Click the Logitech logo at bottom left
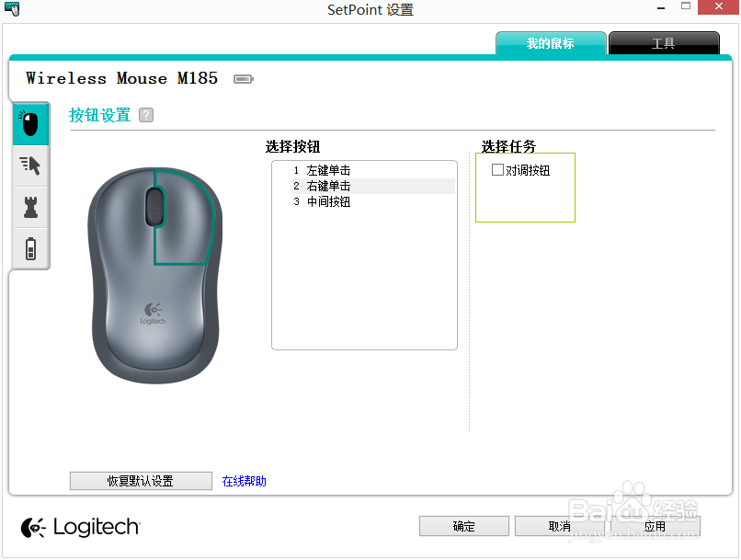This screenshot has height=560, width=741. [x=81, y=528]
